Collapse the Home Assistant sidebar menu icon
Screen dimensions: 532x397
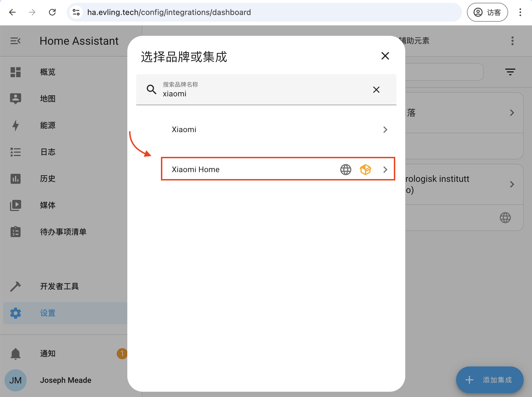point(16,41)
